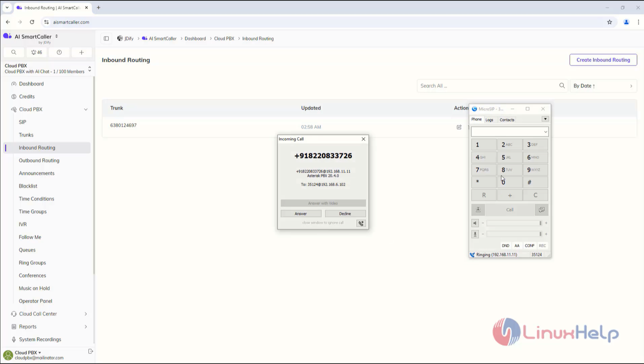Open Chrome three-dot menu
The width and height of the screenshot is (644, 364).
pyautogui.click(x=638, y=22)
